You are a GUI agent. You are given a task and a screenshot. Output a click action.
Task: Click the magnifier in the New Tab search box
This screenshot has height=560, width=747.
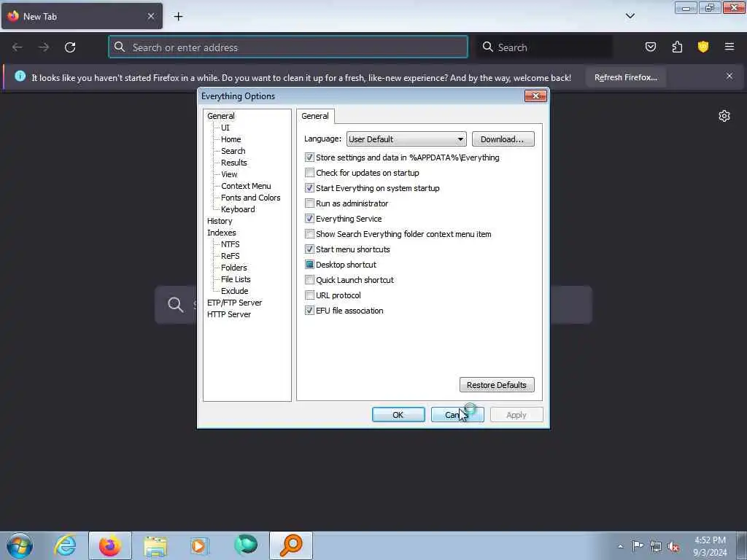(x=175, y=305)
